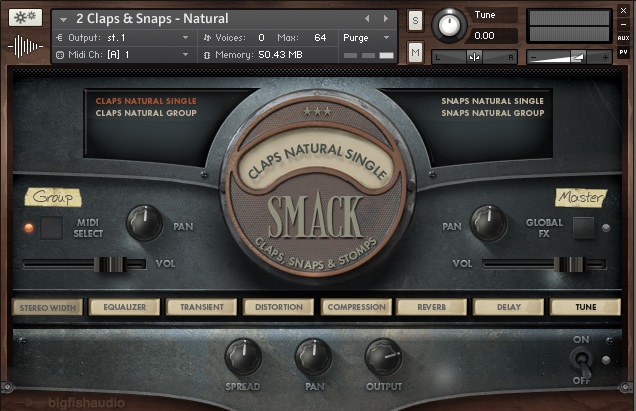Viewport: 636px width, 411px height.
Task: Open the Stereo Width tab
Action: (x=47, y=308)
